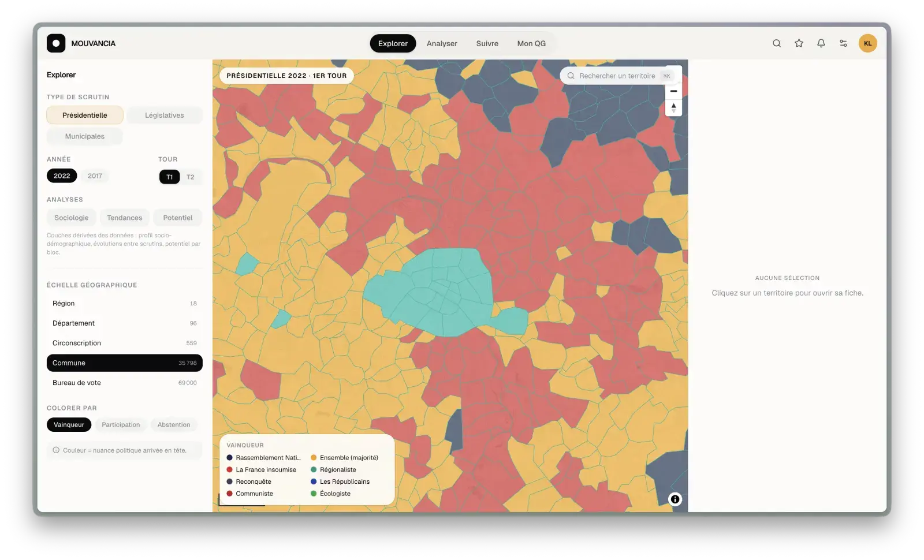Color the map by Abstention
The width and height of the screenshot is (924, 560).
[174, 425]
